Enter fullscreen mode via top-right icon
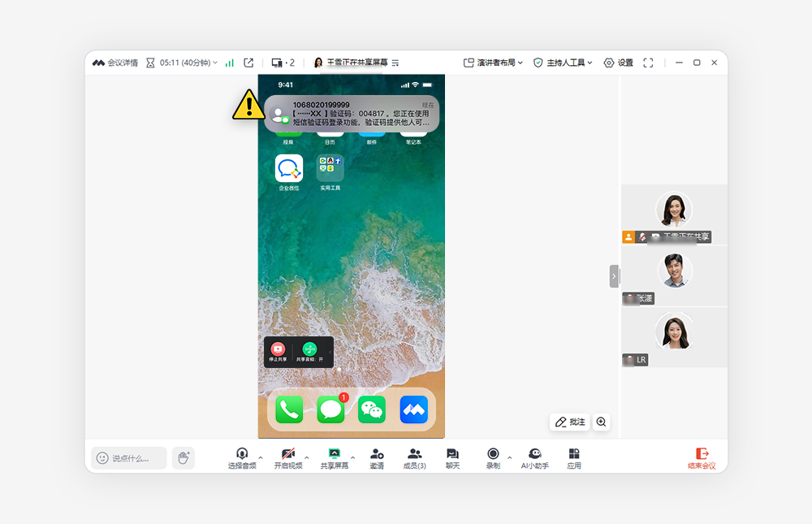Viewport: 812px width, 524px height. [648, 63]
